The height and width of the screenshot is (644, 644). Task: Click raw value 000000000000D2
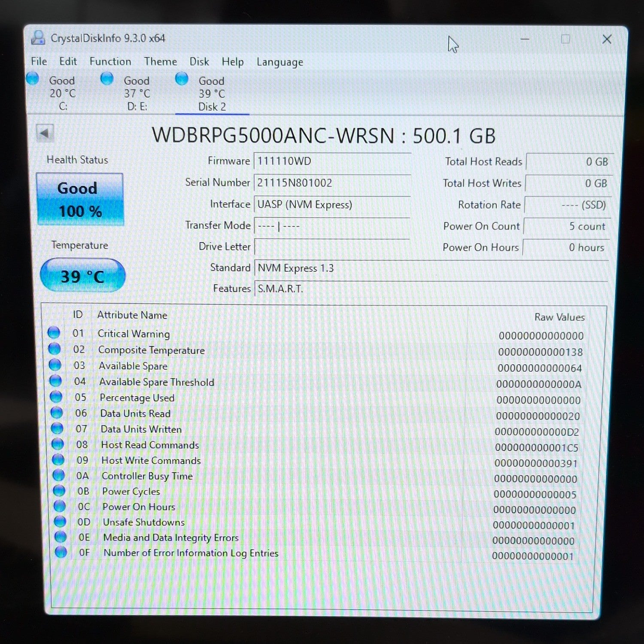click(x=537, y=432)
